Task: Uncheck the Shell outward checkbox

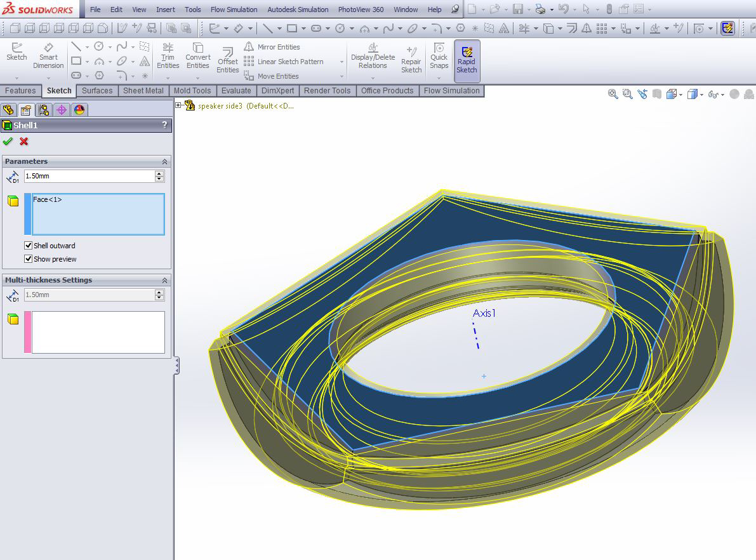Action: click(x=29, y=246)
